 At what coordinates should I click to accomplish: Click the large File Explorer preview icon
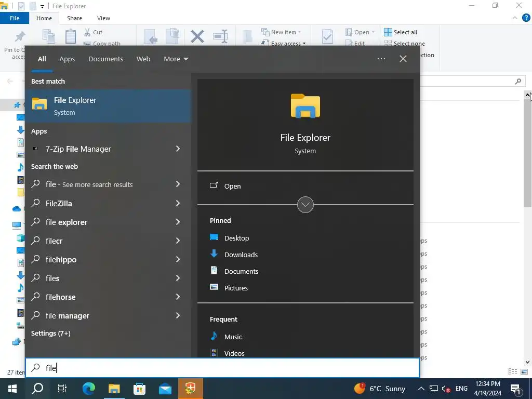tap(305, 106)
